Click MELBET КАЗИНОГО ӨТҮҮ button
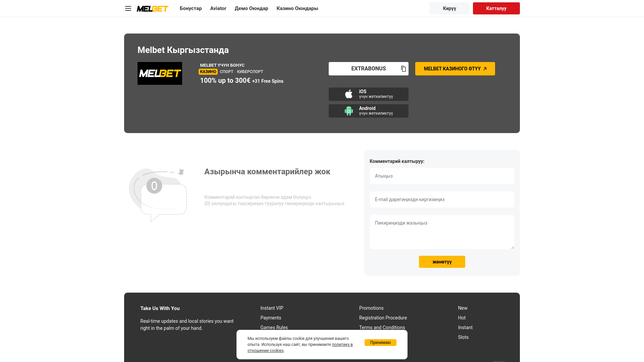Screen dimensions: 644x362 point(455,69)
